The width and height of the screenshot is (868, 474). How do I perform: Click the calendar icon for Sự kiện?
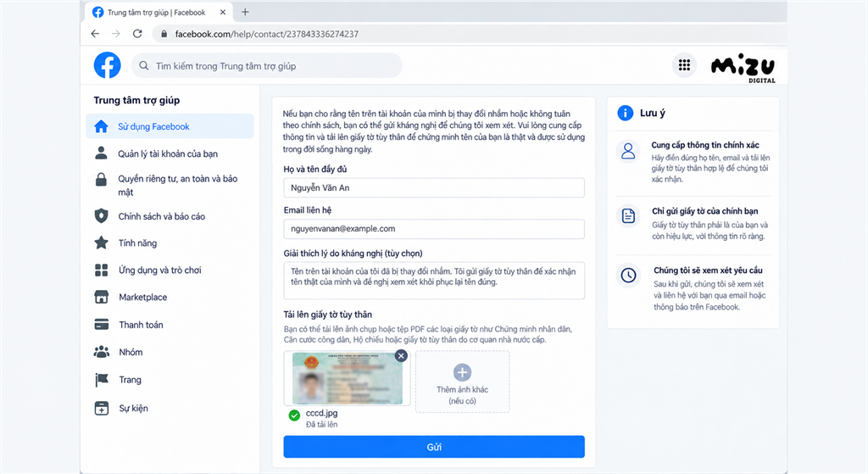tap(102, 408)
